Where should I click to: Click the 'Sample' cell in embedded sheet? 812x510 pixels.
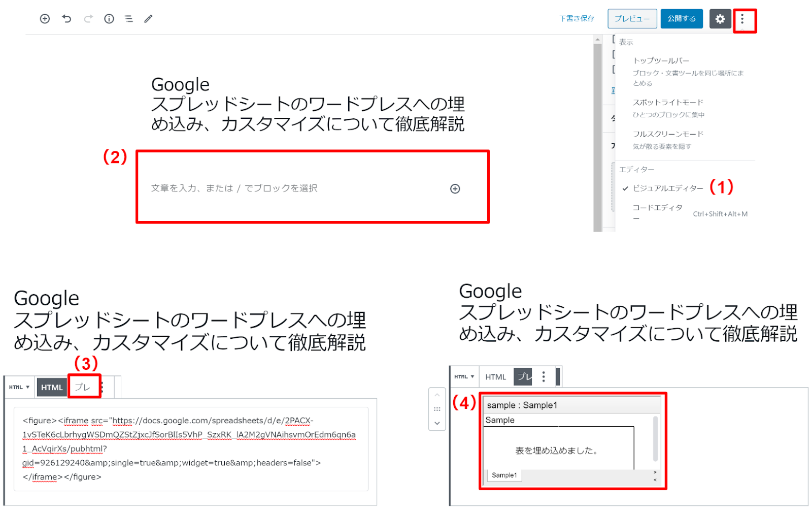[500, 420]
